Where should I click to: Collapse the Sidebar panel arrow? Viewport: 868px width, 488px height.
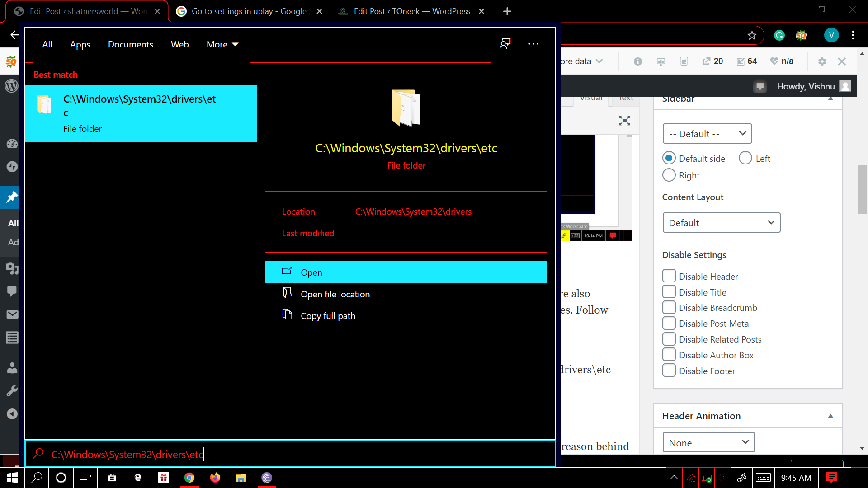830,99
